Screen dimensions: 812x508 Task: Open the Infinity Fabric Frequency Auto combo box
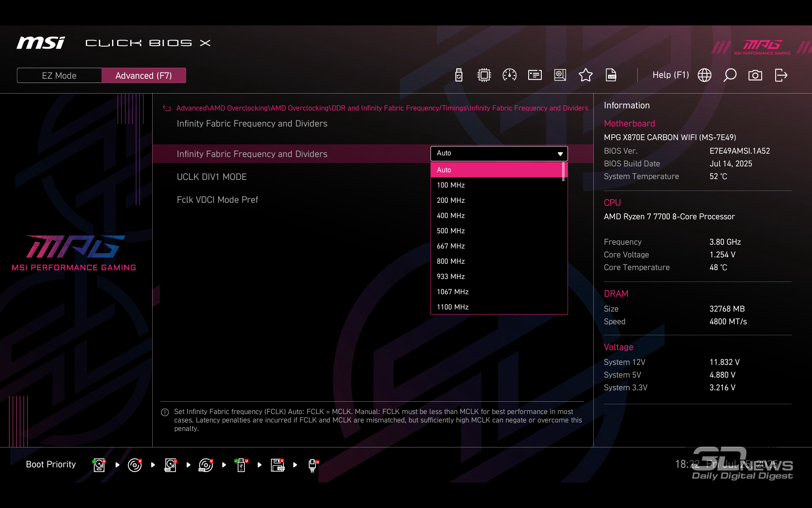499,153
